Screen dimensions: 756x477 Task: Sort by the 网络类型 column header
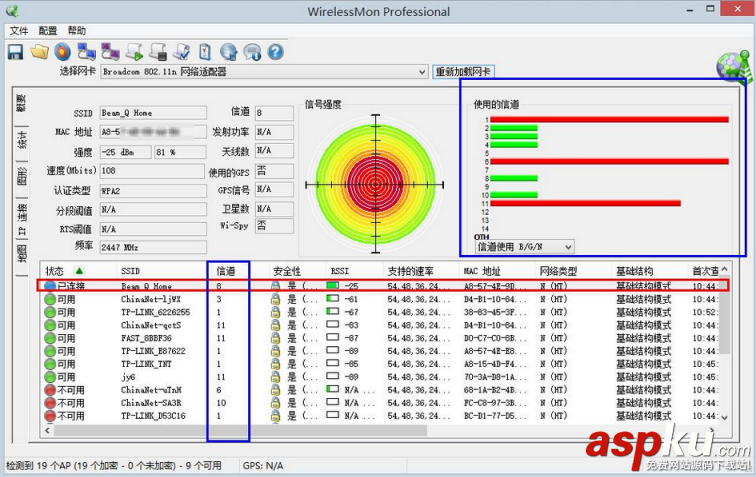pos(573,271)
